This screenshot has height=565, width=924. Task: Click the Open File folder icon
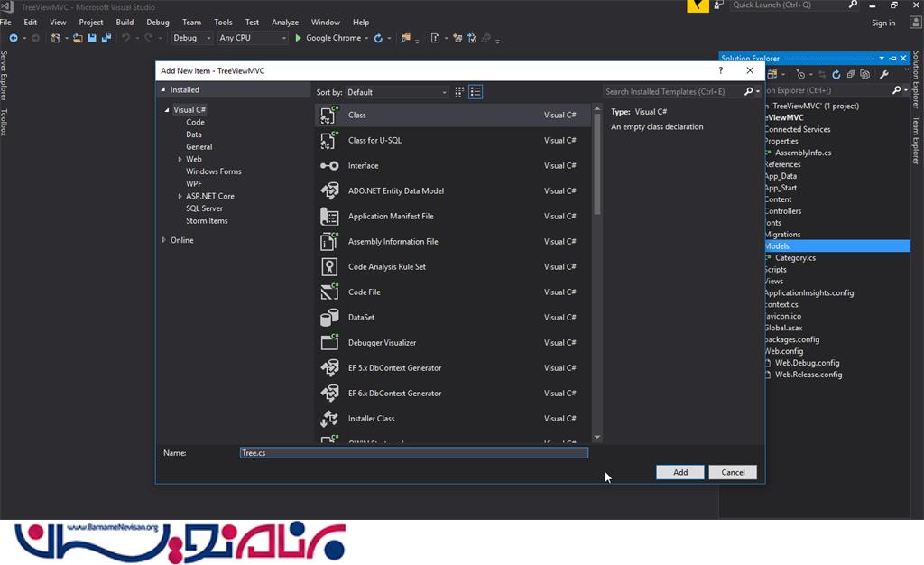click(x=78, y=38)
